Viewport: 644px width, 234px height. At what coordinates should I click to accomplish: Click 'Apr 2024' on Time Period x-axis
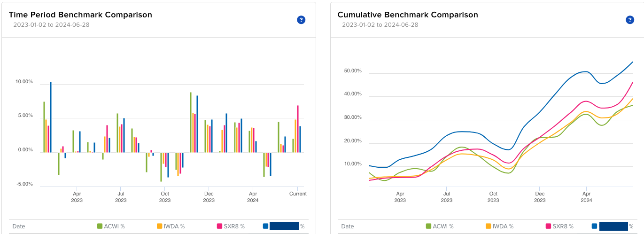click(x=253, y=197)
